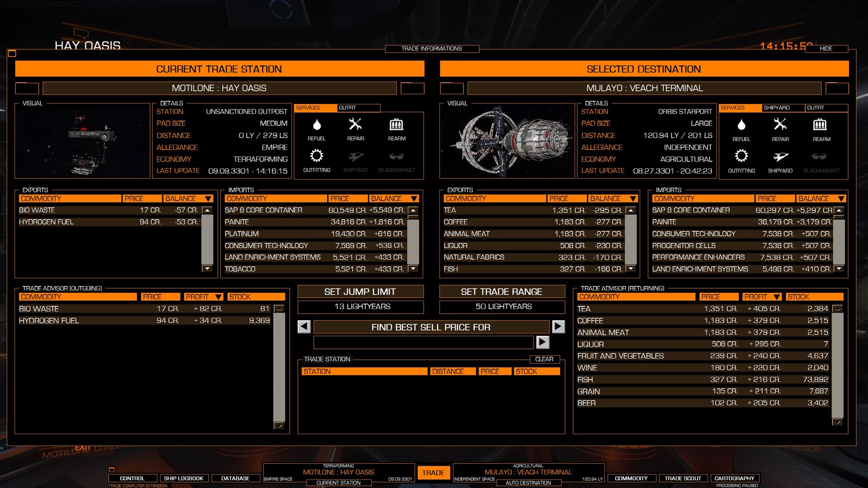The image size is (868, 488).
Task: Click Blackmarket icon for Veach Terminal
Action: point(819,156)
